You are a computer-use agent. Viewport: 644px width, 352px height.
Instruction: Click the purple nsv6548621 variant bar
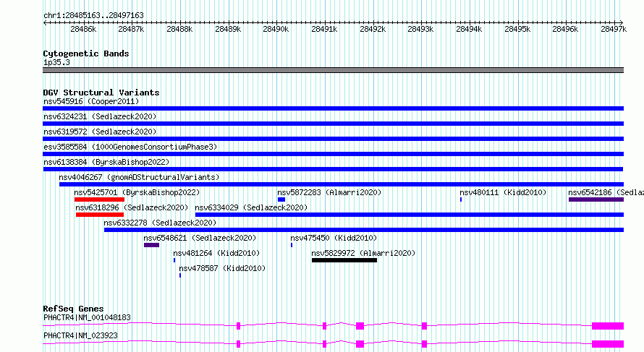151,245
